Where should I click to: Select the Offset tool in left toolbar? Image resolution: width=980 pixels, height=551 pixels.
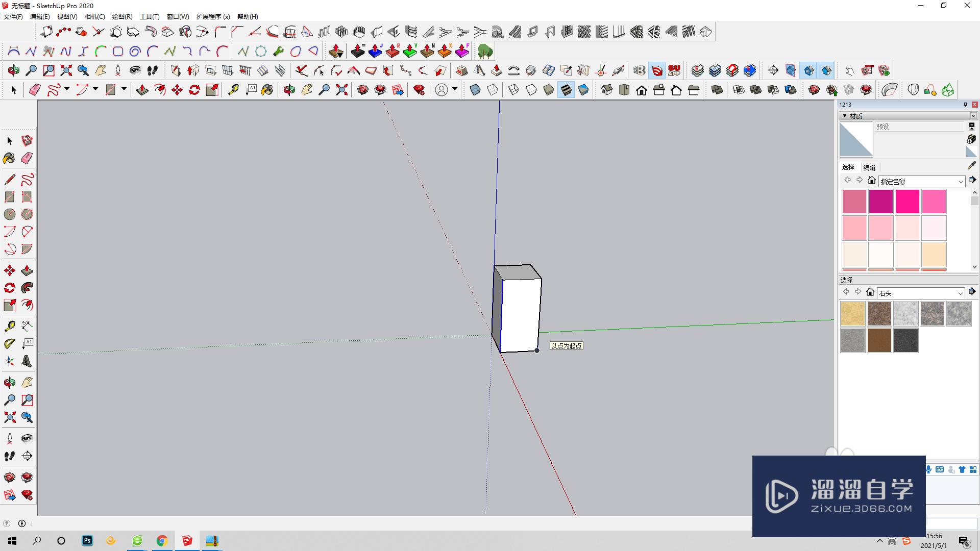(x=27, y=305)
